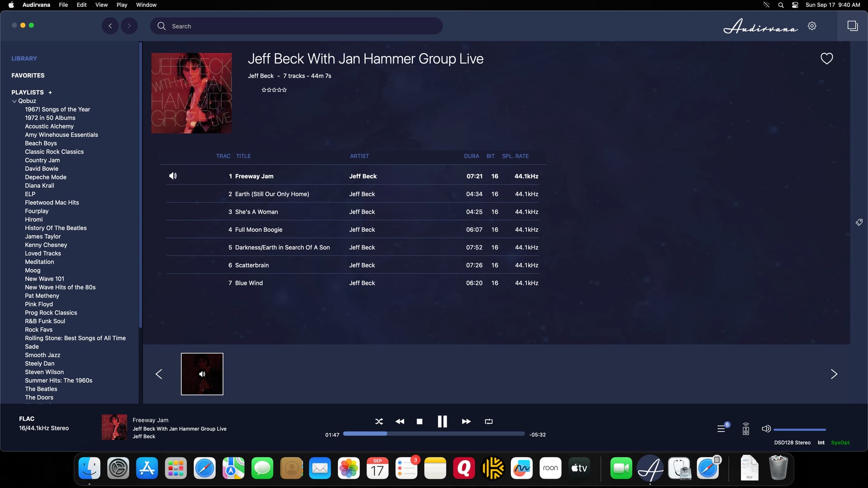Add a new playlist with plus

[x=50, y=93]
